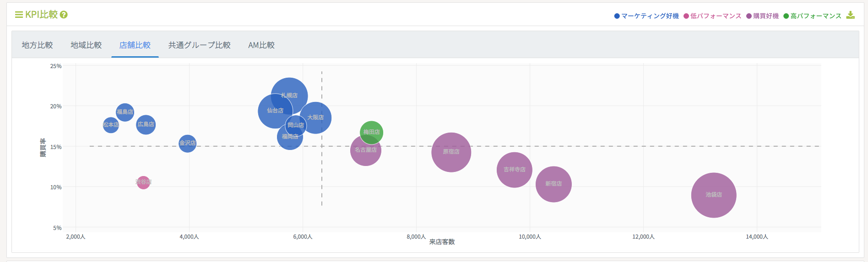Click the 15% y-axis label
The width and height of the screenshot is (868, 262).
[x=56, y=147]
